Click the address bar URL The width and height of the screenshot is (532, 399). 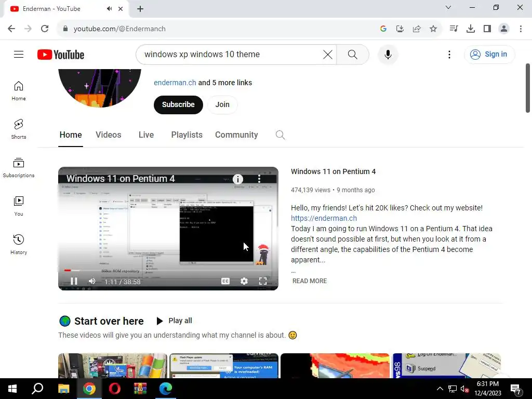coord(119,29)
